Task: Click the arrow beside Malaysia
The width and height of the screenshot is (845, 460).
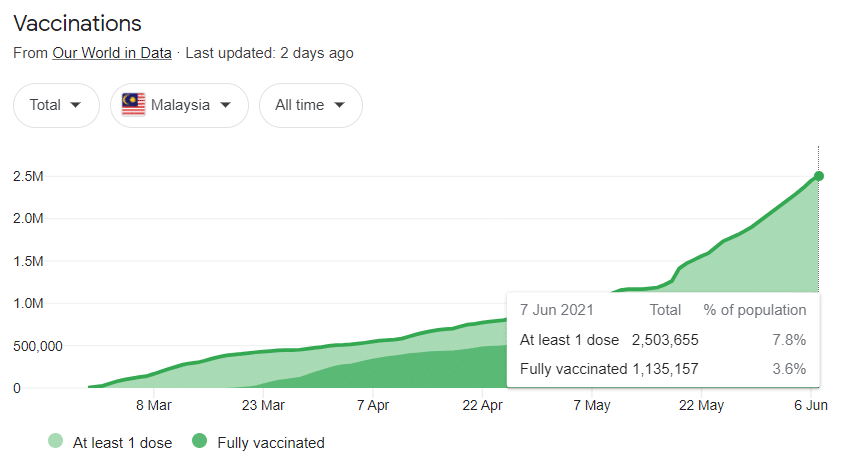Action: tap(225, 105)
